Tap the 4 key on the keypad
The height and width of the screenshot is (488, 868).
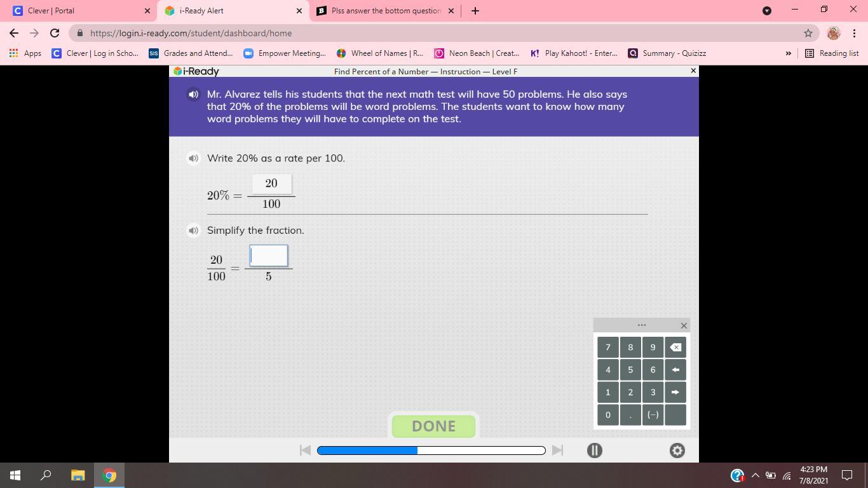(607, 369)
